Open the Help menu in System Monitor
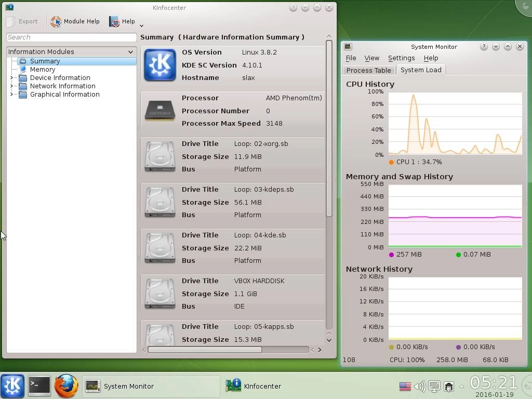 pos(431,58)
